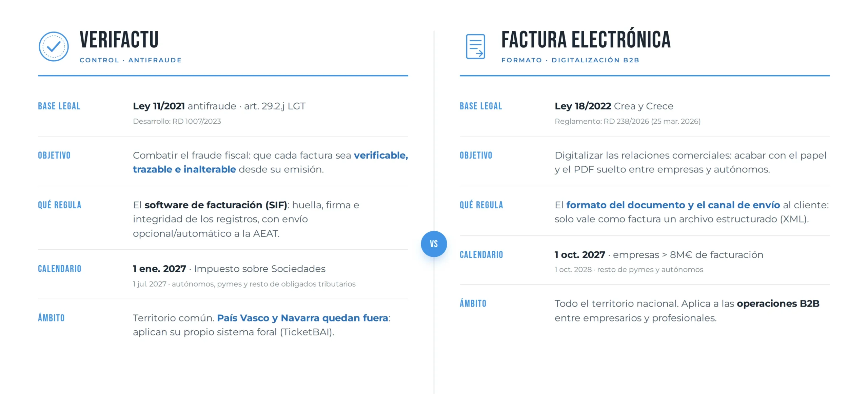The height and width of the screenshot is (394, 868).
Task: Click the Factura Electrónica QUÉ REGULA label
Action: [x=481, y=205]
